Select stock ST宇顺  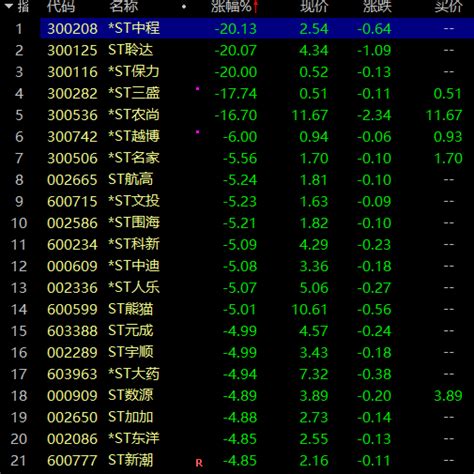point(130,352)
